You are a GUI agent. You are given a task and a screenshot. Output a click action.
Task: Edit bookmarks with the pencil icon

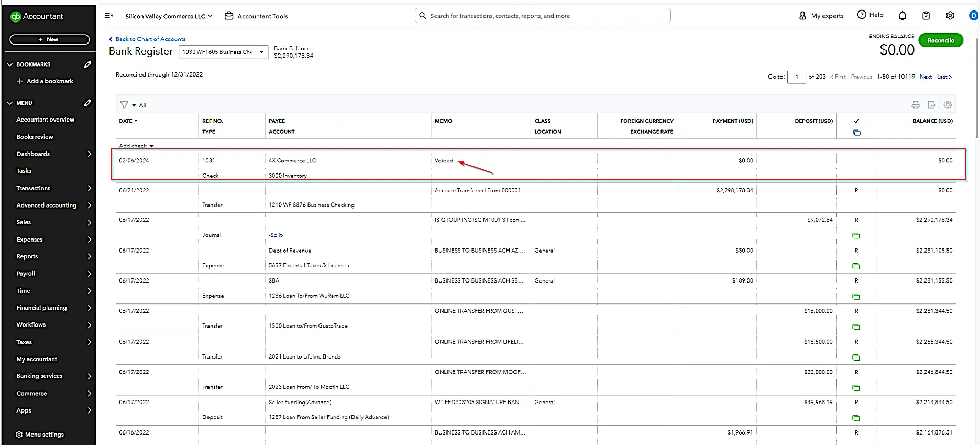(87, 64)
